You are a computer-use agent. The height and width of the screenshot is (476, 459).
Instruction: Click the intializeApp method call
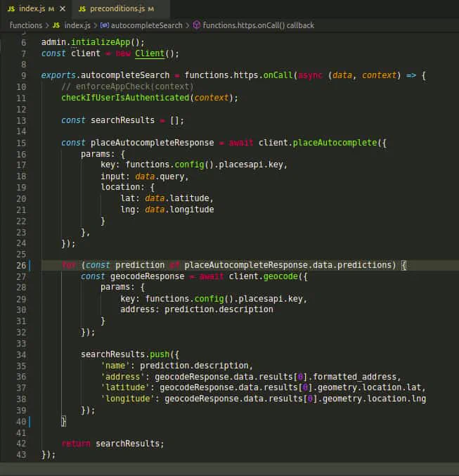click(x=101, y=42)
